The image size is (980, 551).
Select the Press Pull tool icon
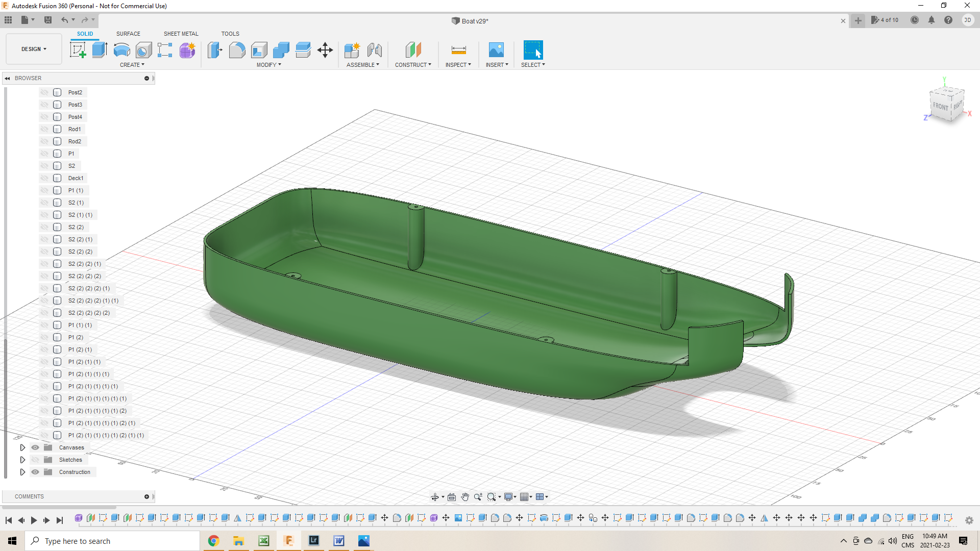(215, 50)
